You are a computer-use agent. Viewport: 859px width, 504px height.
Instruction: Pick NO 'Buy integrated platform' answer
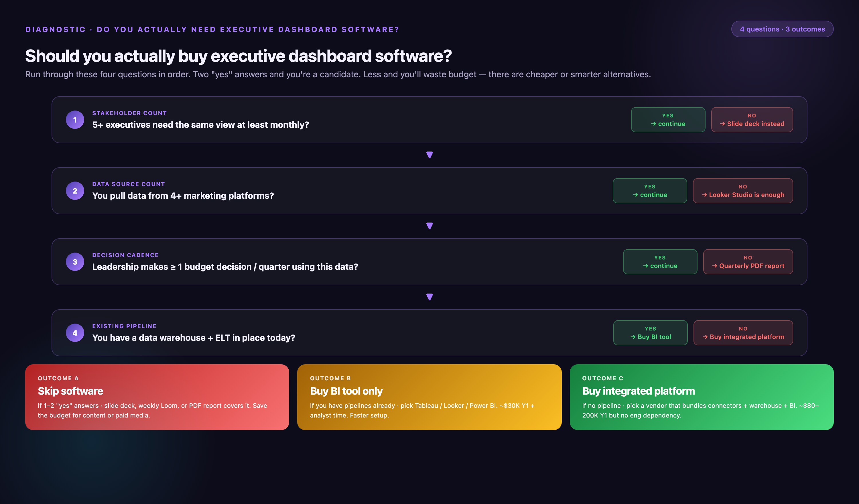pyautogui.click(x=743, y=332)
